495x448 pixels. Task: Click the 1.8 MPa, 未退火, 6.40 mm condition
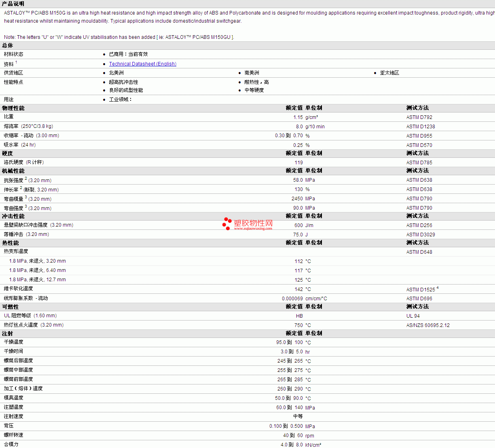38,270
